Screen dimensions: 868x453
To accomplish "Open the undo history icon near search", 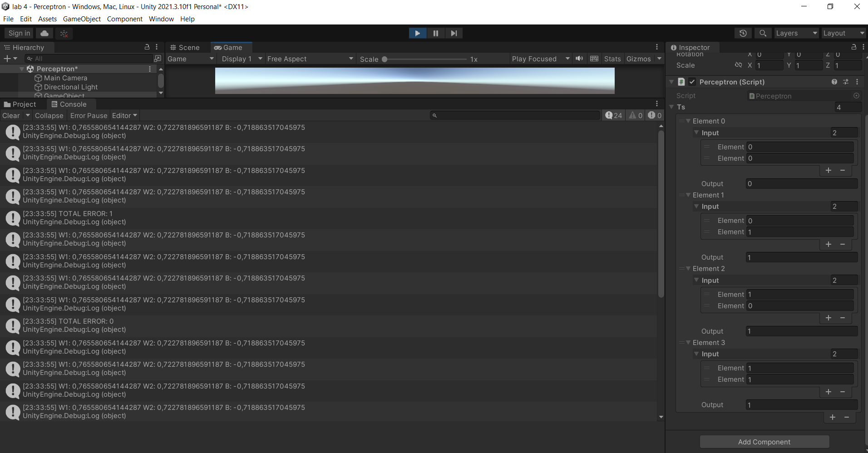I will 743,33.
